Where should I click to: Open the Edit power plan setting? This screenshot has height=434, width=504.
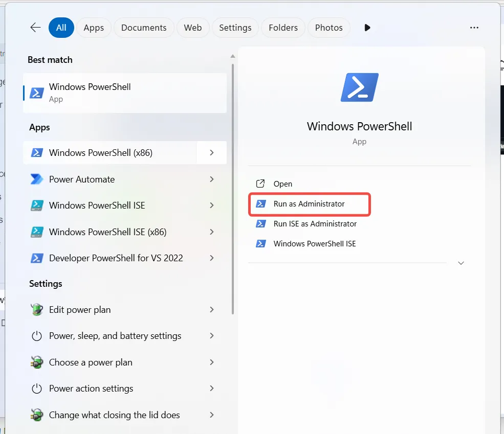[x=125, y=309]
